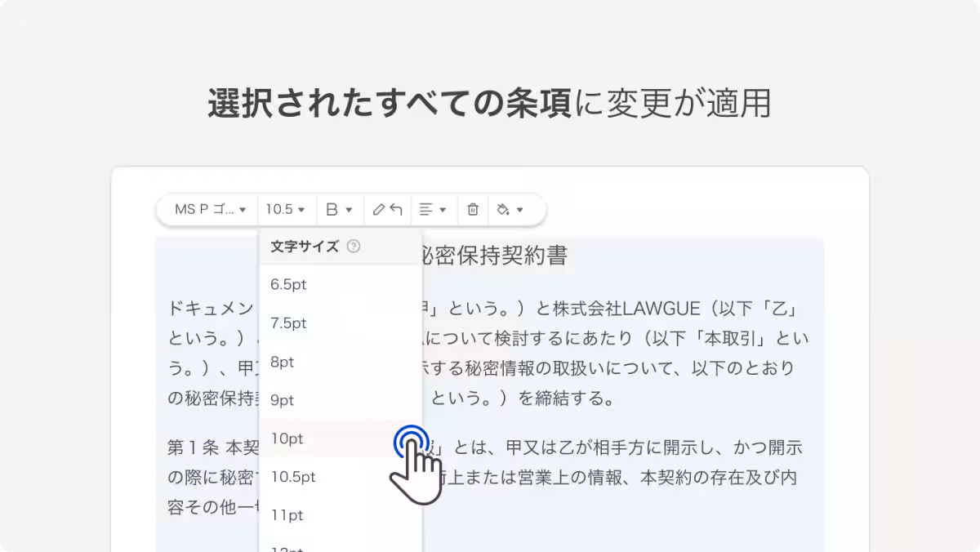980x552 pixels.
Task: Select 6.5pt from the font size list
Action: [288, 284]
